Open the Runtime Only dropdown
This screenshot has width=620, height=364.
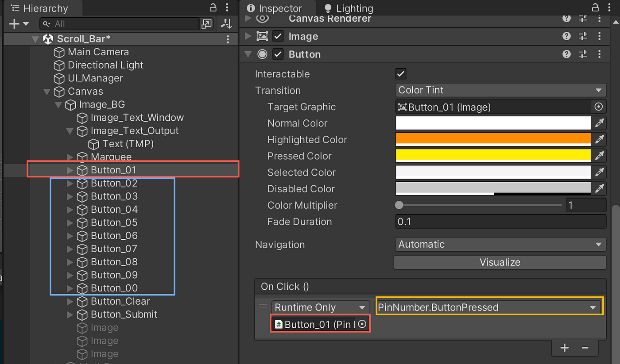[321, 307]
